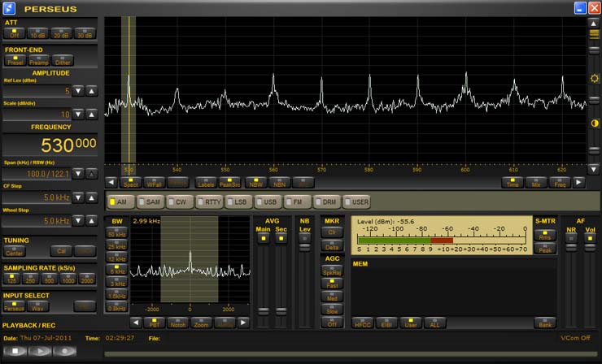Click the contrast half-circle icon beside spectrum
The height and width of the screenshot is (364, 602).
click(595, 123)
